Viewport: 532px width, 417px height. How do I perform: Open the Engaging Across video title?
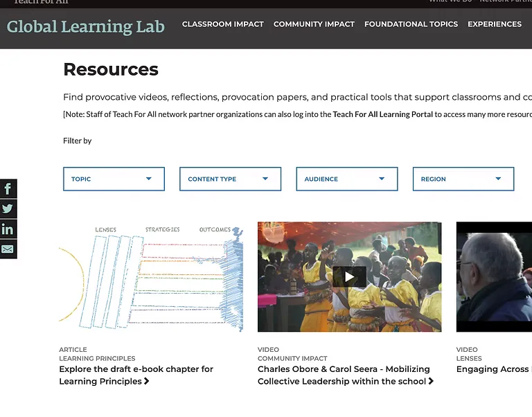tap(494, 369)
